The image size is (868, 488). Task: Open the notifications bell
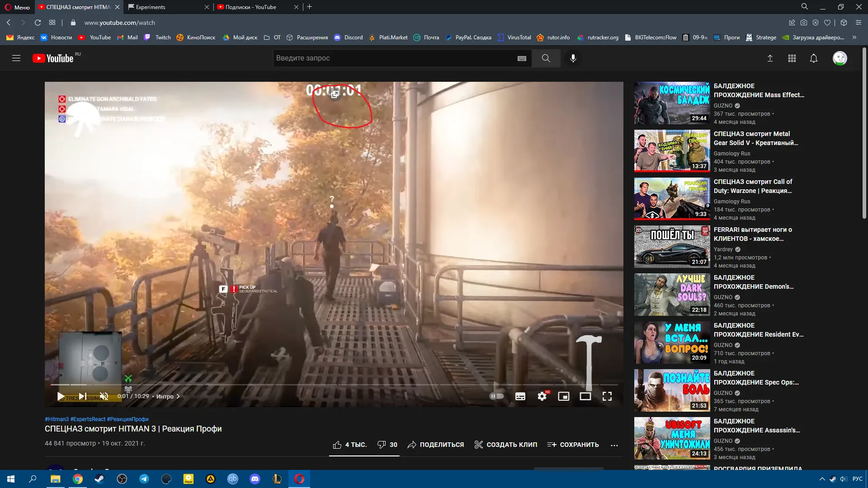click(813, 58)
